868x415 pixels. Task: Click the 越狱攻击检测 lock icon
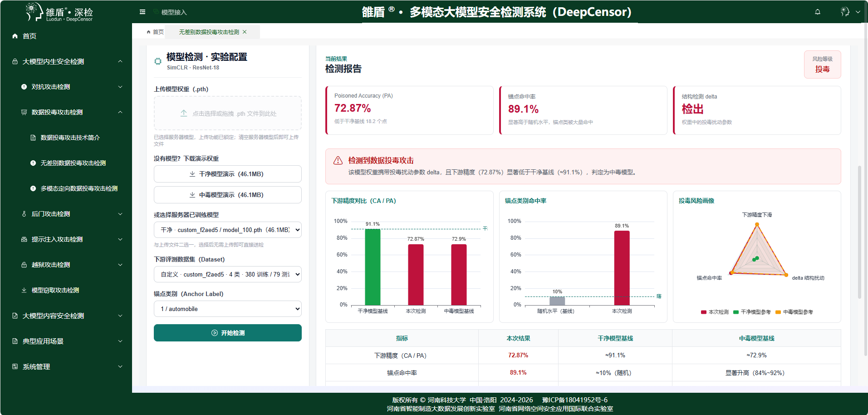pos(24,265)
